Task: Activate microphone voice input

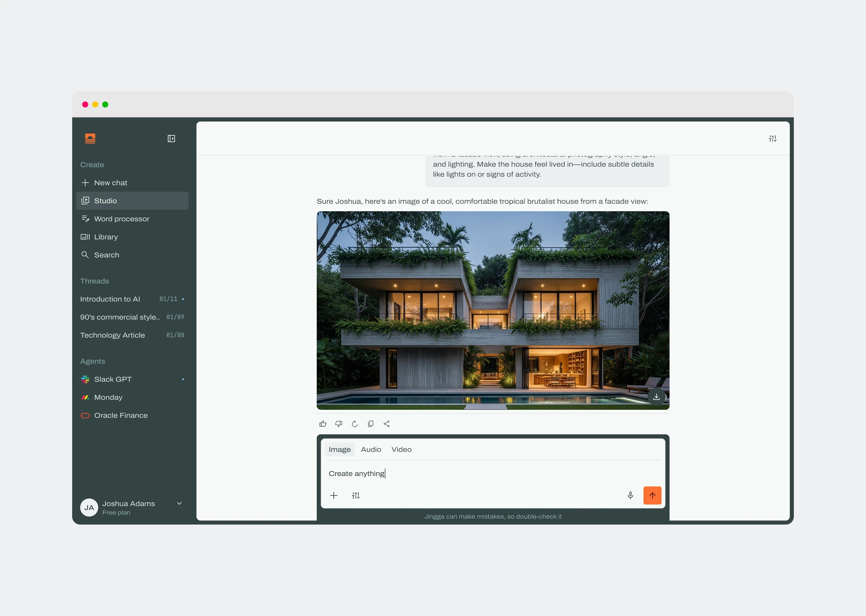Action: tap(630, 495)
